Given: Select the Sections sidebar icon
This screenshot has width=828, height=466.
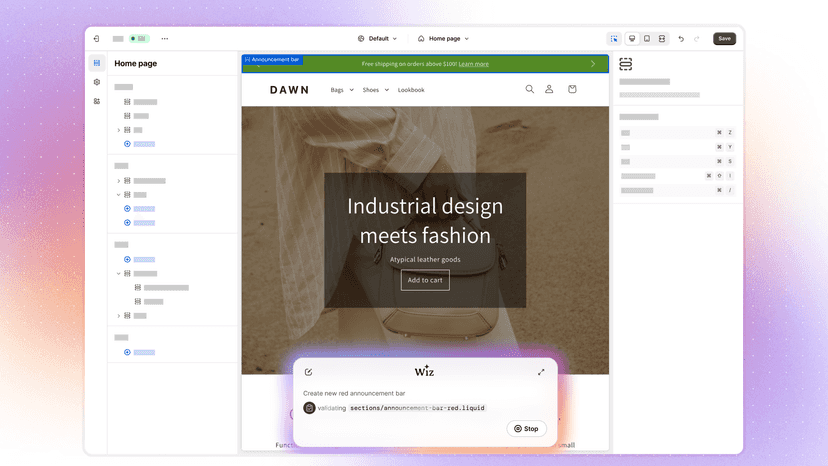Looking at the screenshot, I should (x=97, y=63).
